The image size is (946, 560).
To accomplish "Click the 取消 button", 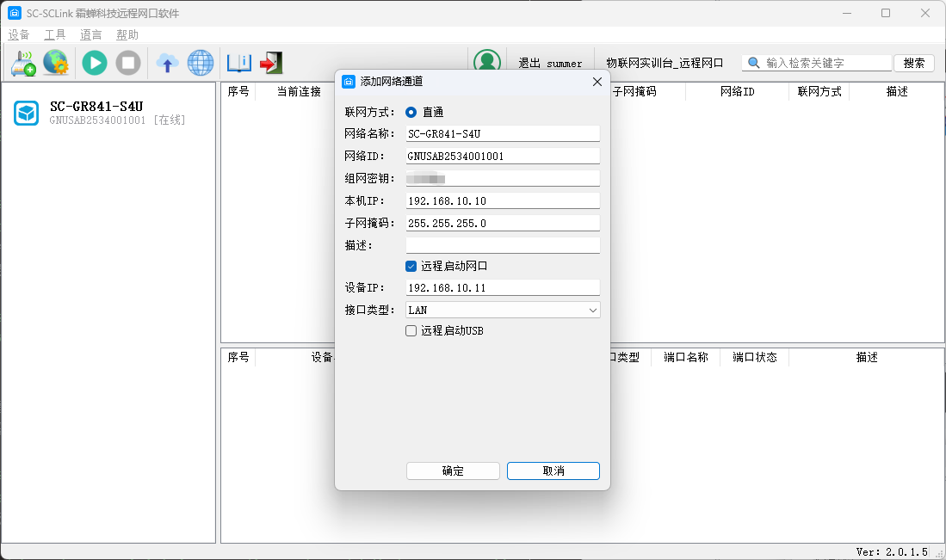I will tap(553, 471).
